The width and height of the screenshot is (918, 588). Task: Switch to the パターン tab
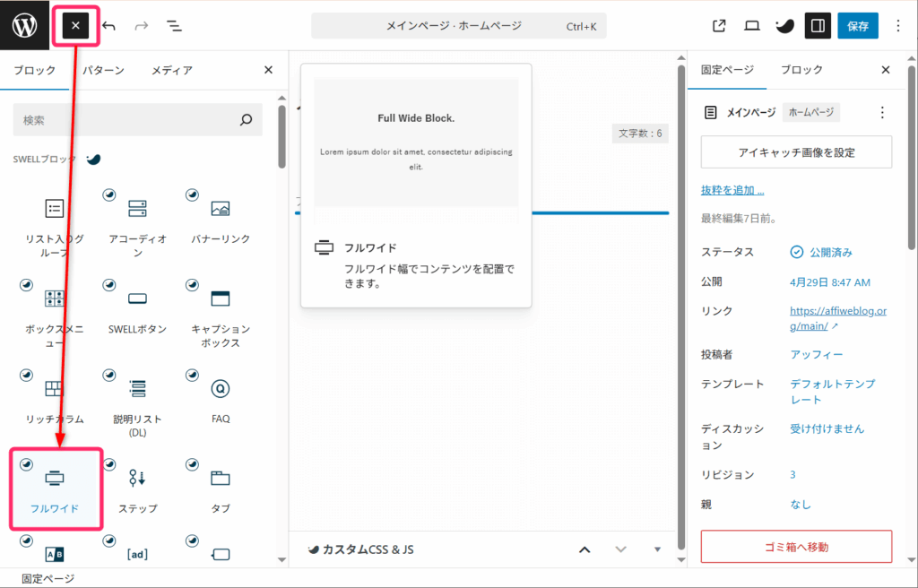[x=103, y=70]
